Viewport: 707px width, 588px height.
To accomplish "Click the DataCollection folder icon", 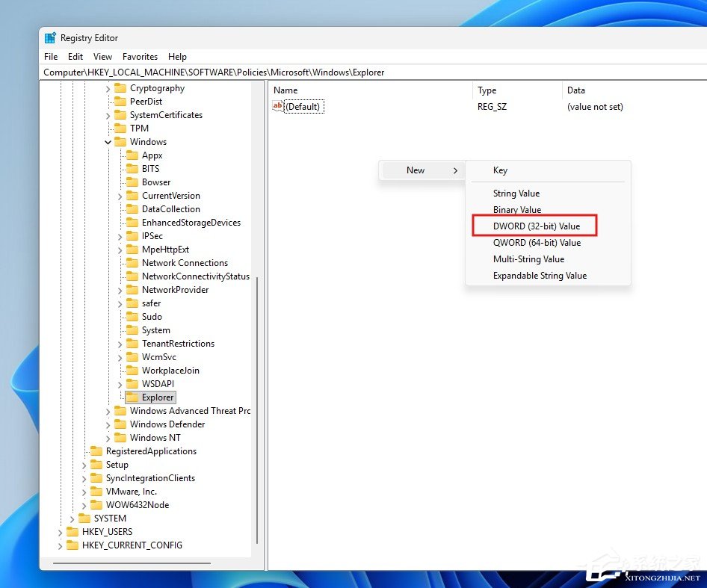I will click(132, 208).
